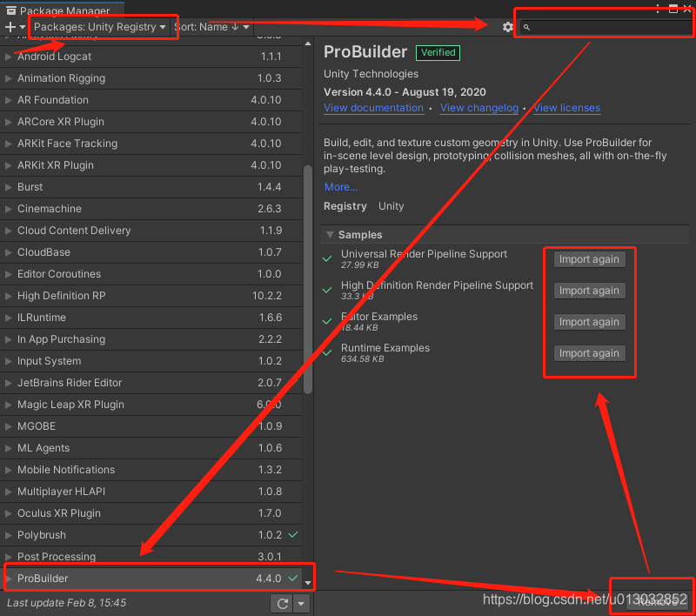
Task: Click the View documentation link
Action: pos(373,108)
